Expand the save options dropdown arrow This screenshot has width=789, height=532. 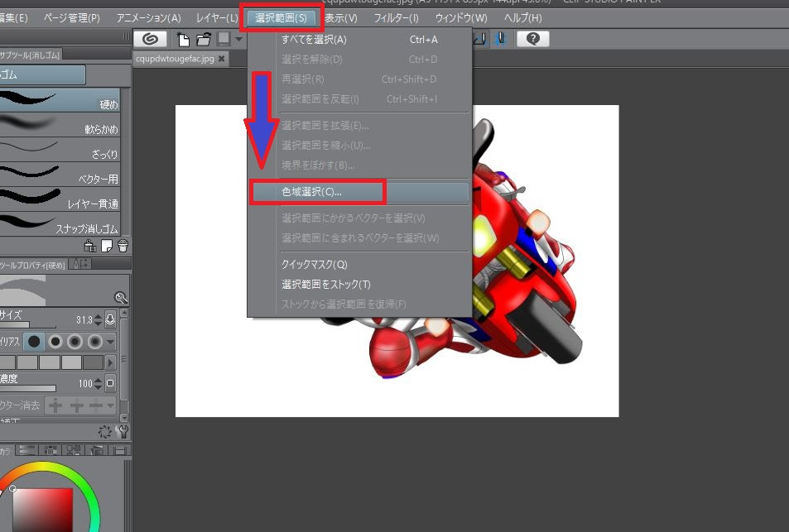238,39
